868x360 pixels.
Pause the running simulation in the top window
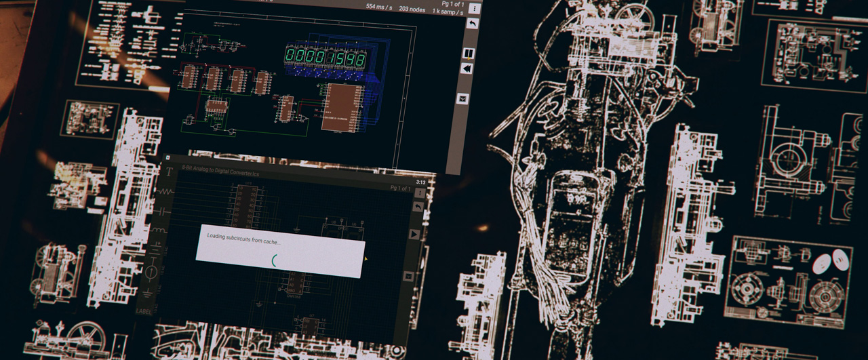coord(468,53)
